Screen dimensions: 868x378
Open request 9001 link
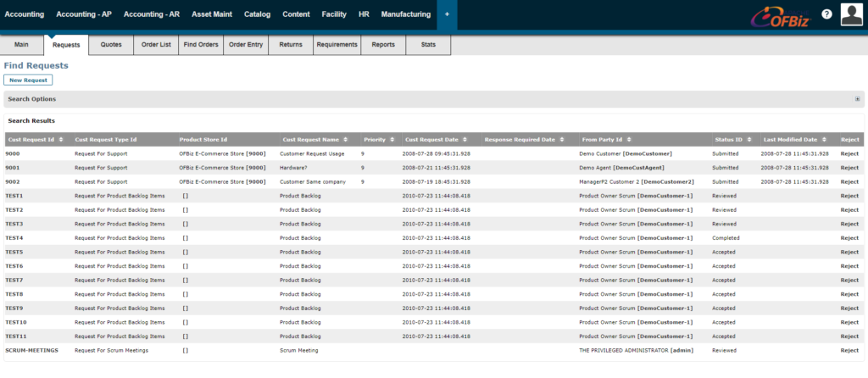[x=13, y=168]
